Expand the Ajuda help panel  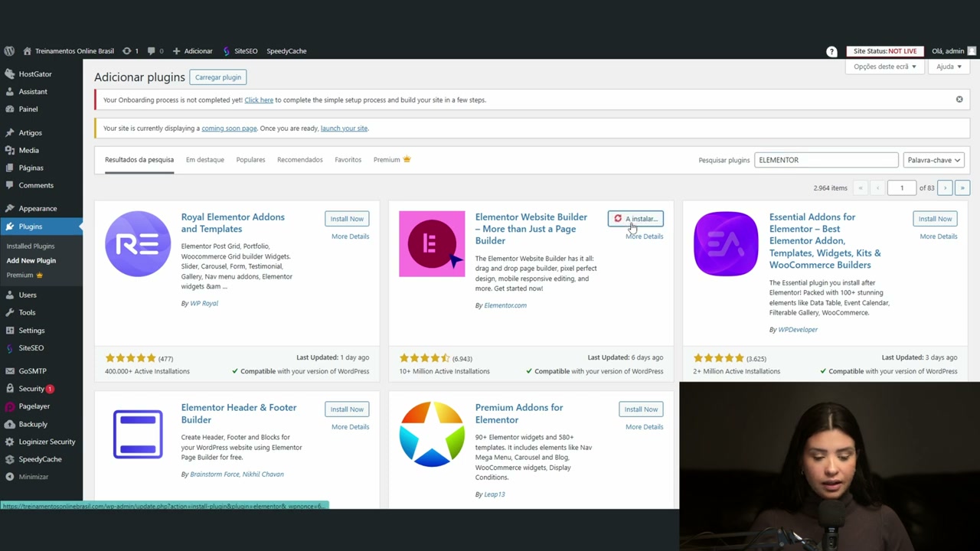tap(949, 67)
